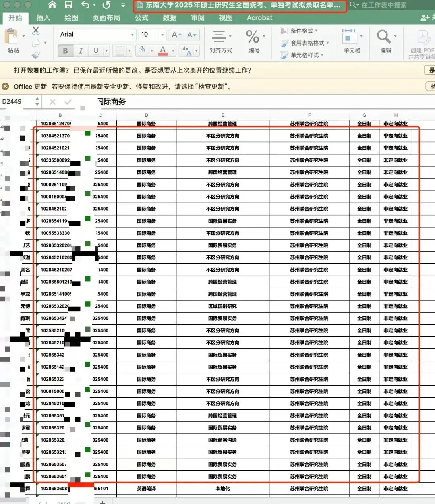Increase font size with larger A

point(176,35)
